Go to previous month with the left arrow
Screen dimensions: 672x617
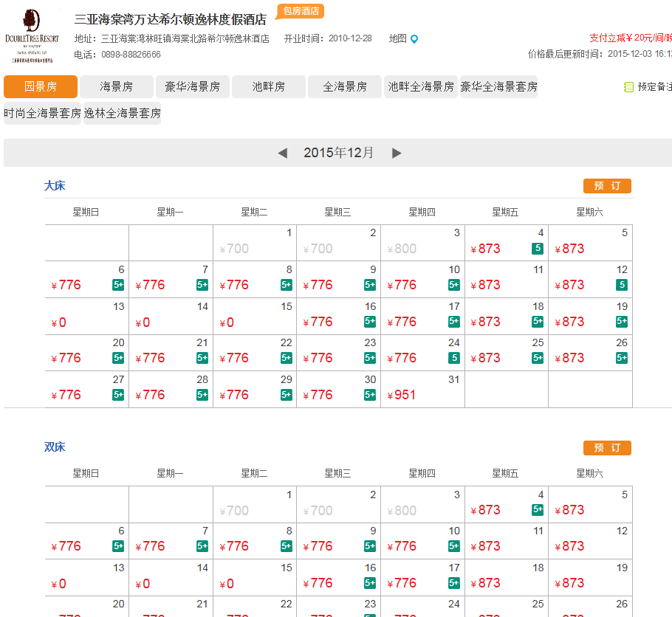coord(283,153)
